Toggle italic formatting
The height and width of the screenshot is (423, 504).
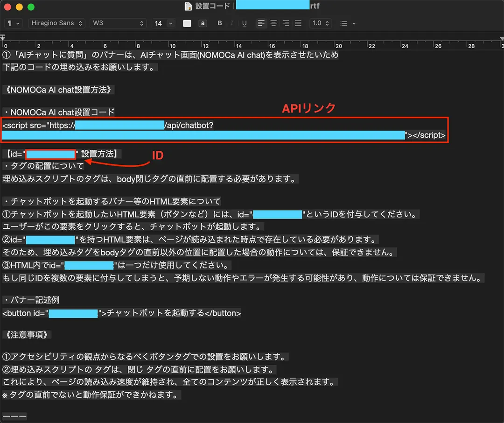[232, 23]
